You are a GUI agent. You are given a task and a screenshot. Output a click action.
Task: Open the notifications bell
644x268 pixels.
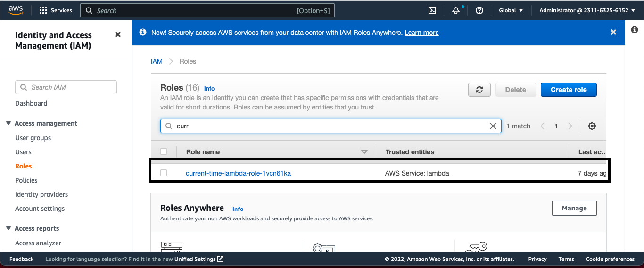tap(456, 10)
